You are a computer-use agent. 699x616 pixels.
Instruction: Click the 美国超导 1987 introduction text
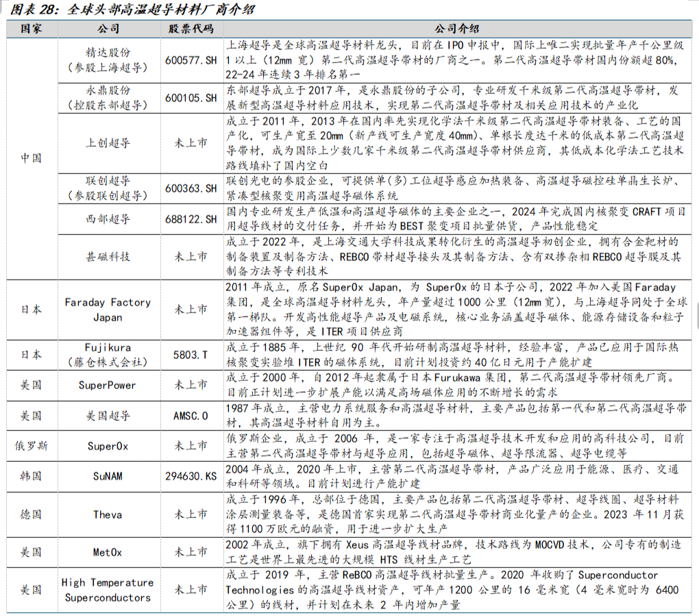pyautogui.click(x=456, y=415)
